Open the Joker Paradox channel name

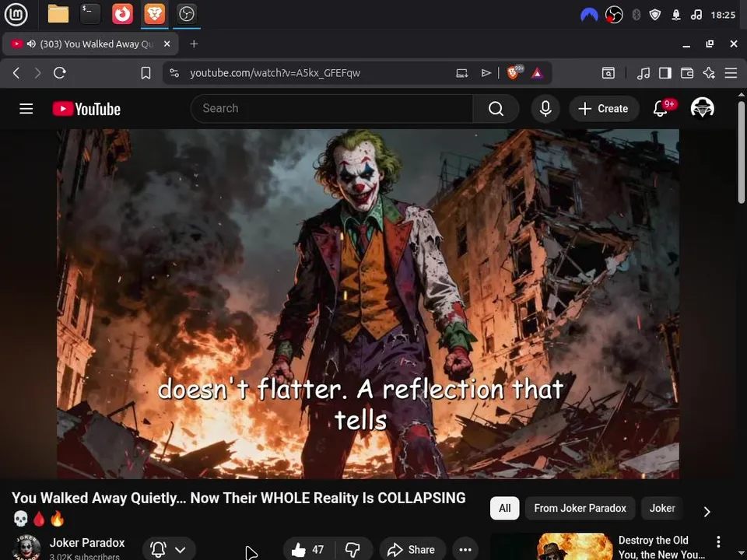click(87, 543)
